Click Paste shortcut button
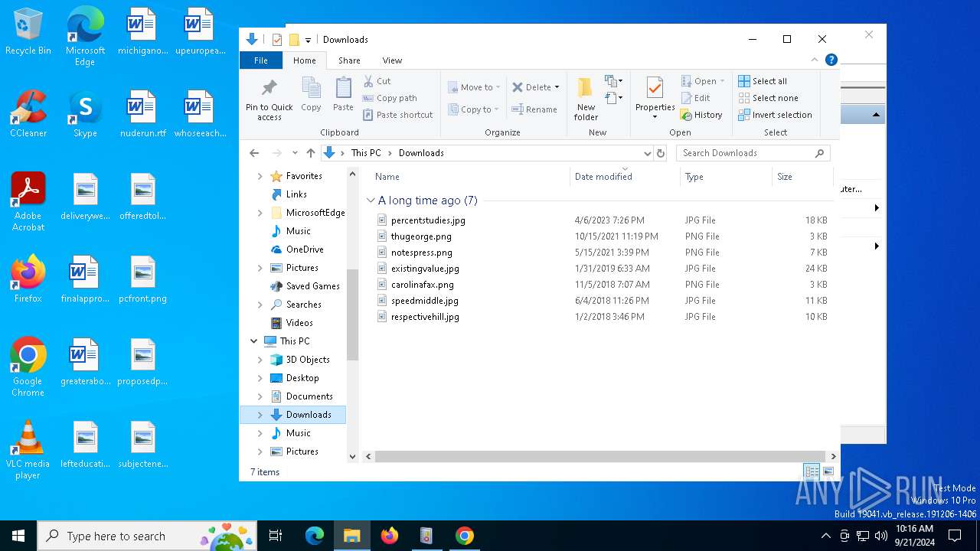 (x=397, y=115)
